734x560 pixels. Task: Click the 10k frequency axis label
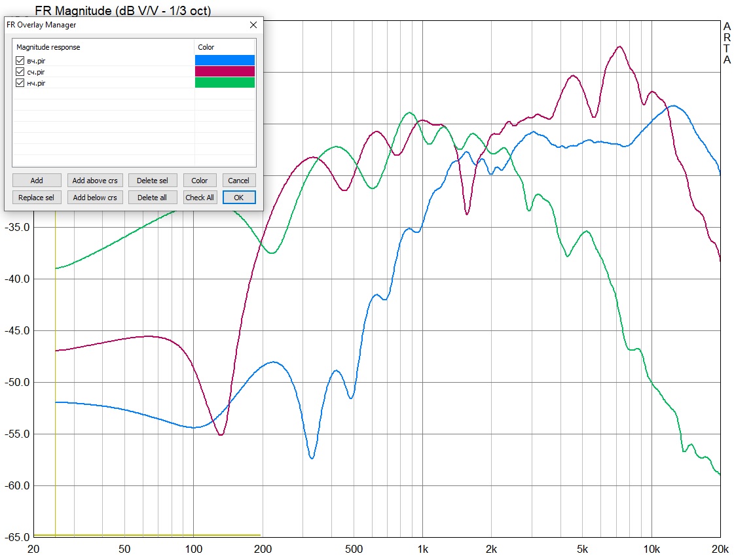click(x=651, y=550)
